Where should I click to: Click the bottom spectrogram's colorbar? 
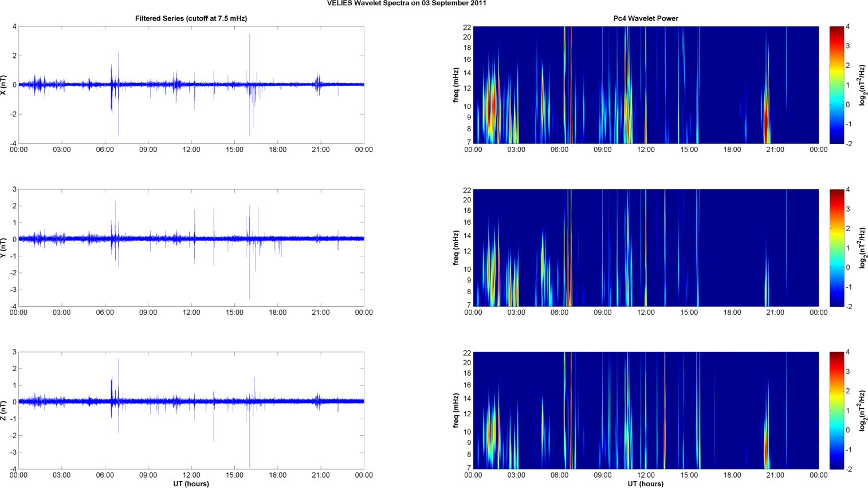836,411
